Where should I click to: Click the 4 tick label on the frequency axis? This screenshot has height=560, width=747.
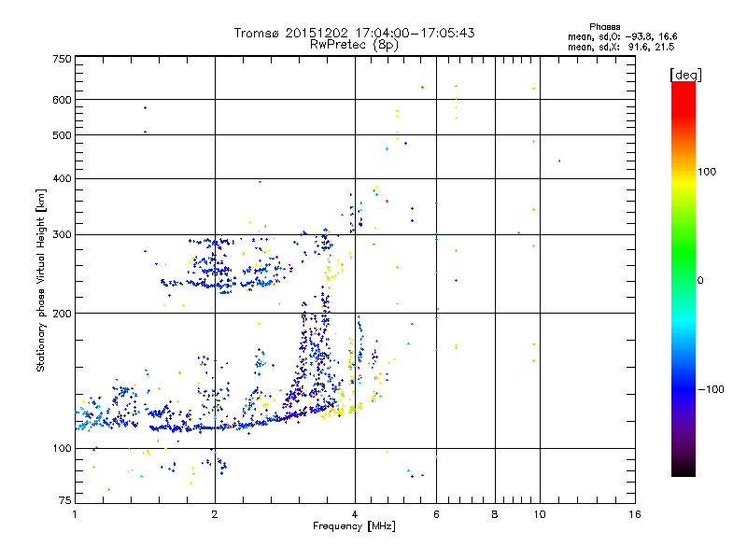tap(354, 515)
